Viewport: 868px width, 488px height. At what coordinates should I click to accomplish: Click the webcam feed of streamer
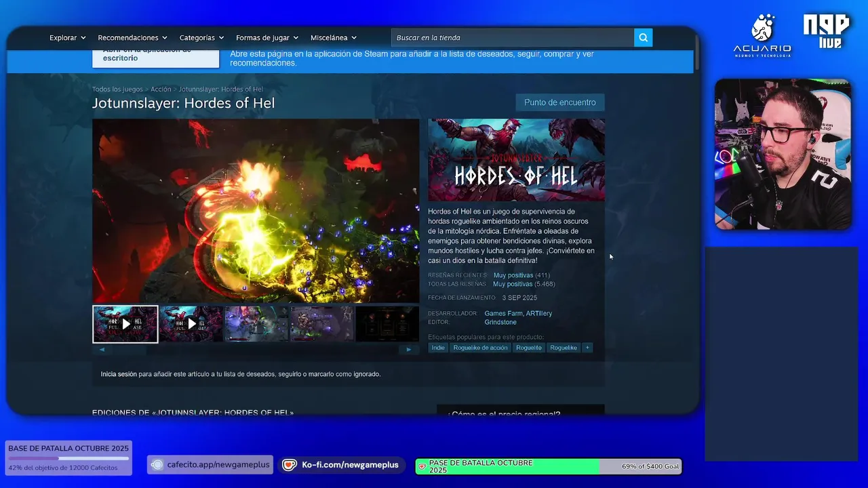(783, 154)
